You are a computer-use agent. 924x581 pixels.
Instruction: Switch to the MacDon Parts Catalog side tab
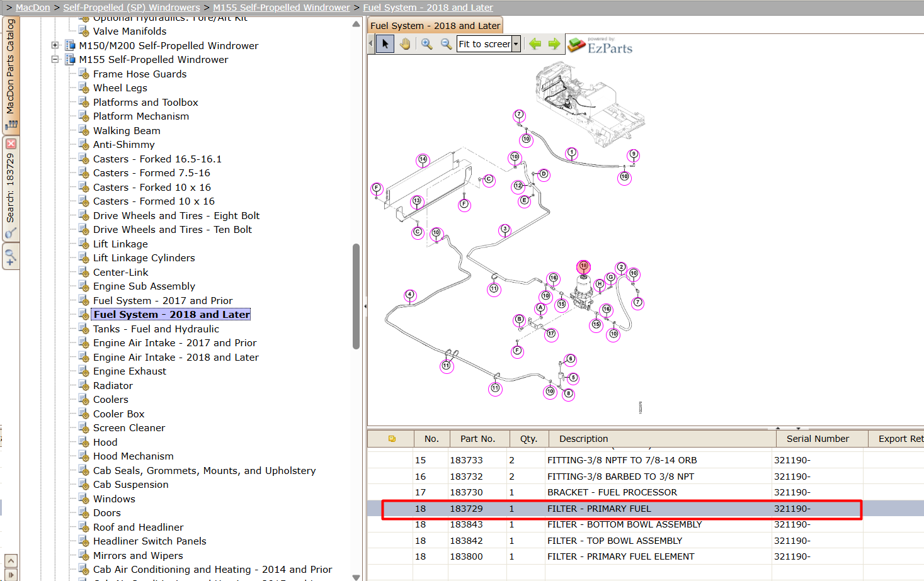click(11, 74)
